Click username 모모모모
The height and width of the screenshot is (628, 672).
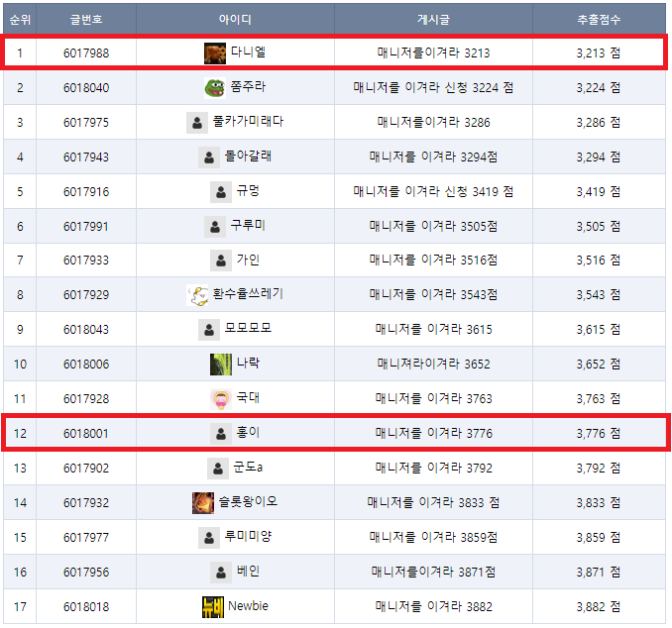(248, 329)
